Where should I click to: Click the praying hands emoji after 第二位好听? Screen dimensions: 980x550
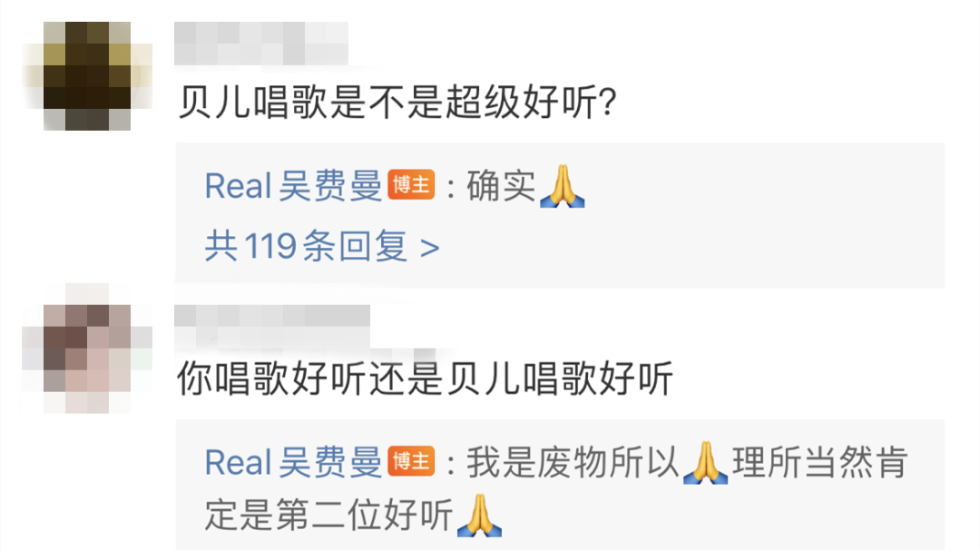click(479, 515)
